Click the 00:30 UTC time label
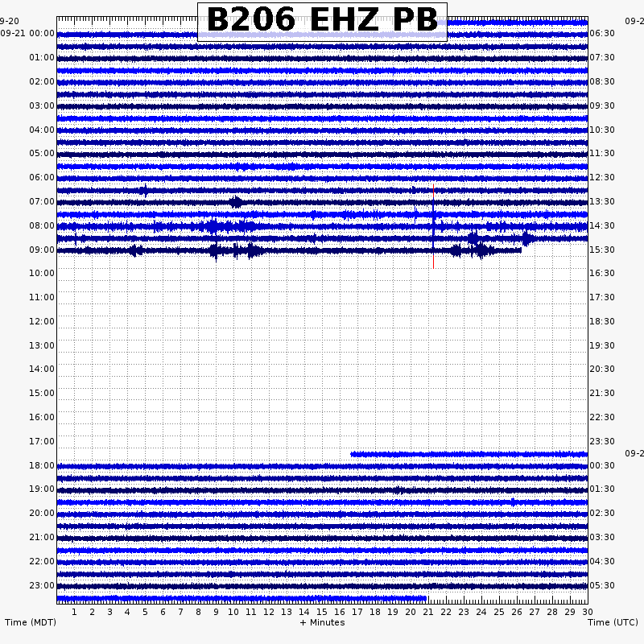This screenshot has width=644, height=644. pos(602,466)
